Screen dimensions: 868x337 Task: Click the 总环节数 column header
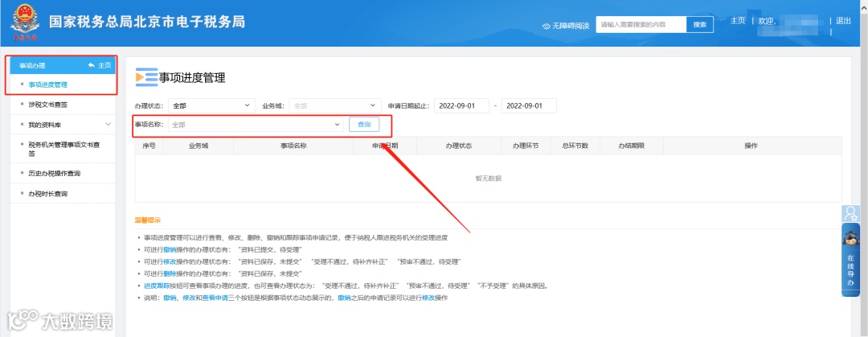pos(575,146)
